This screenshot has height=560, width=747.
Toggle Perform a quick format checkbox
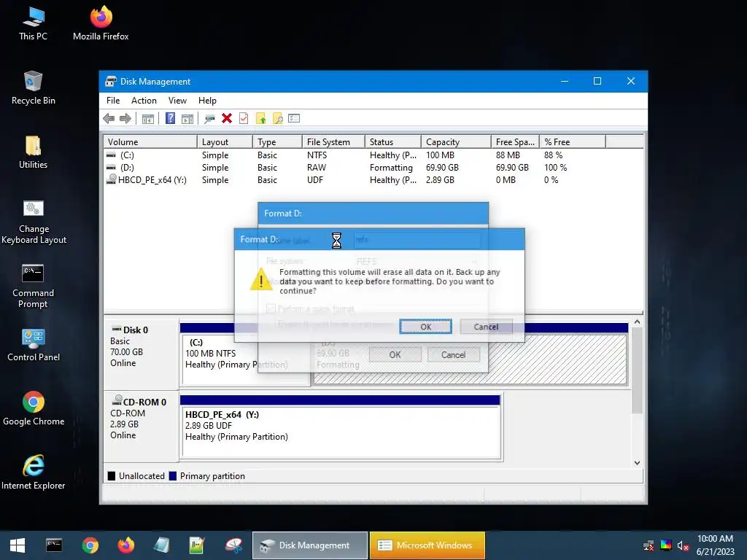(x=271, y=309)
